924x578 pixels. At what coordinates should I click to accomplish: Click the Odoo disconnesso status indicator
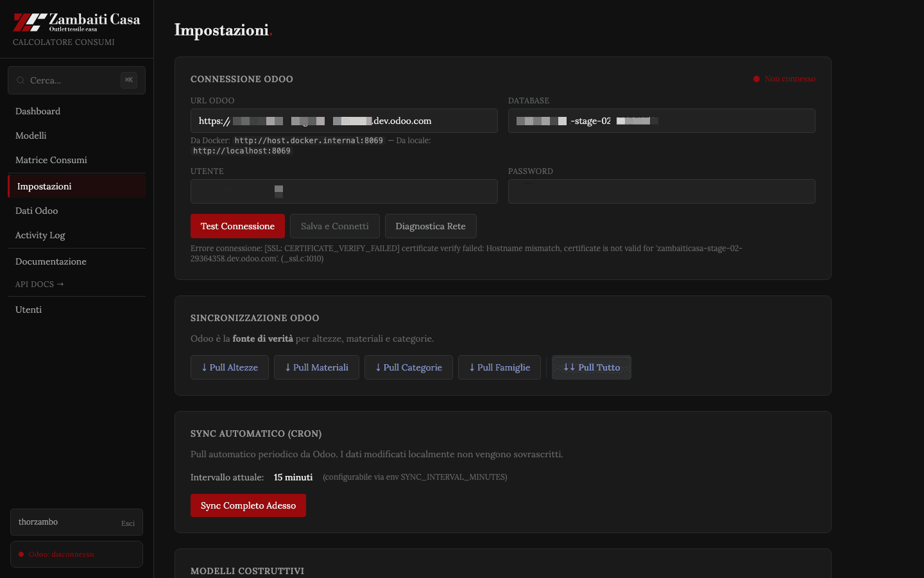(76, 554)
